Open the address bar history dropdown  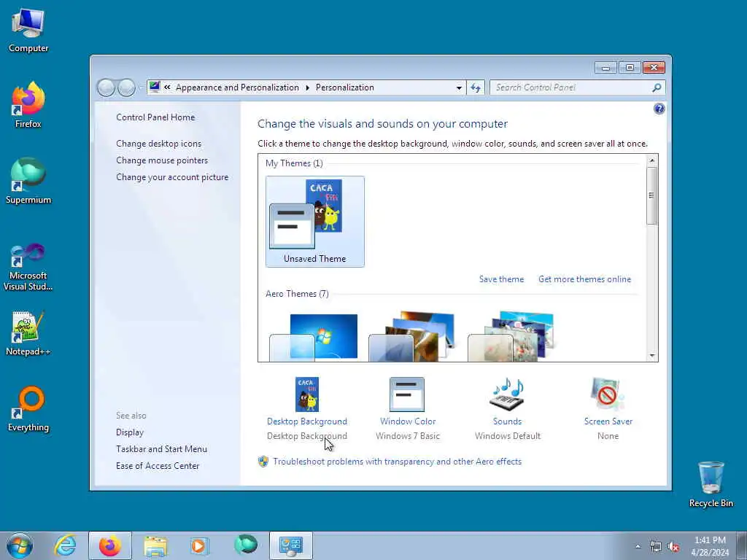click(459, 87)
